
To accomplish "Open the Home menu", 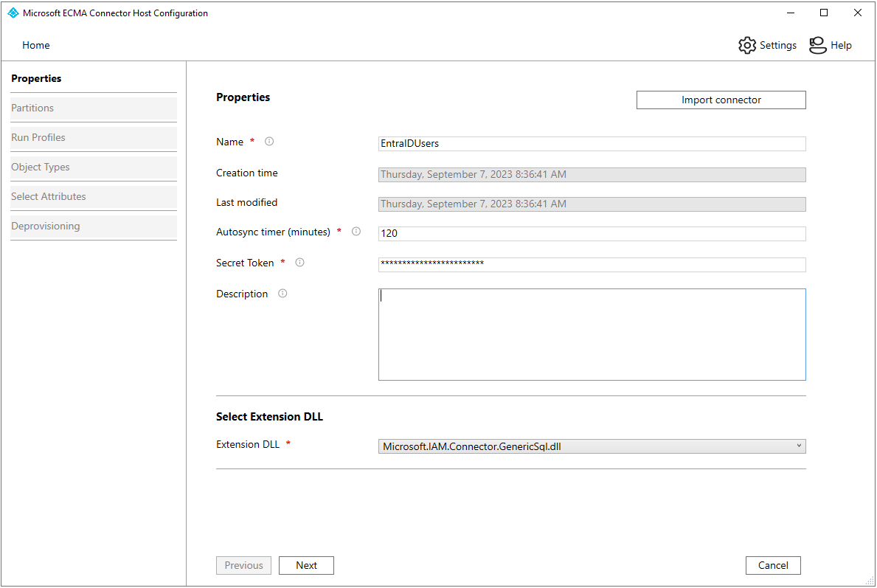I will (x=36, y=45).
